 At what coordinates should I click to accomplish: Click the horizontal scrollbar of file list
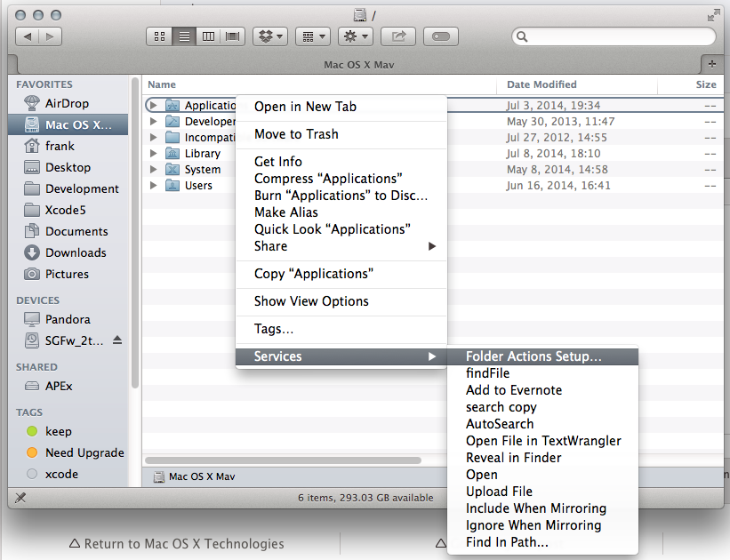point(283,460)
